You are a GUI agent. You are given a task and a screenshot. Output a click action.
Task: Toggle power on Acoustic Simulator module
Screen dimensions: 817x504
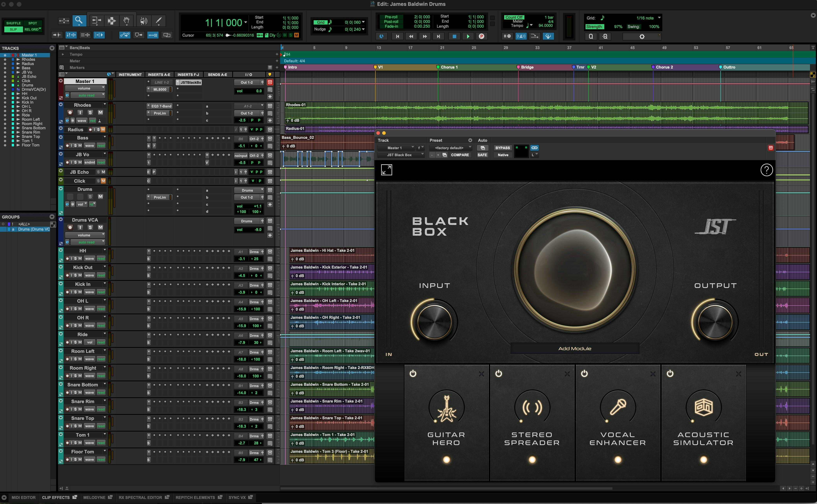[x=670, y=373]
